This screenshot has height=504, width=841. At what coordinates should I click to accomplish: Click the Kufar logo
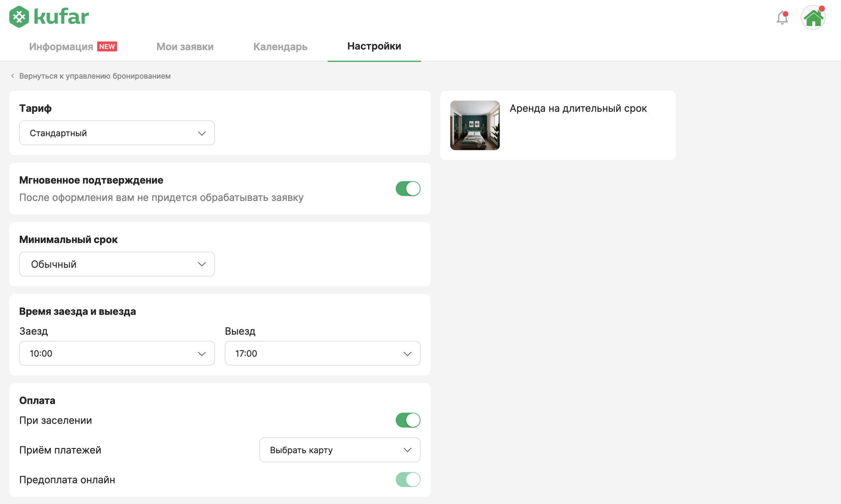pyautogui.click(x=49, y=17)
